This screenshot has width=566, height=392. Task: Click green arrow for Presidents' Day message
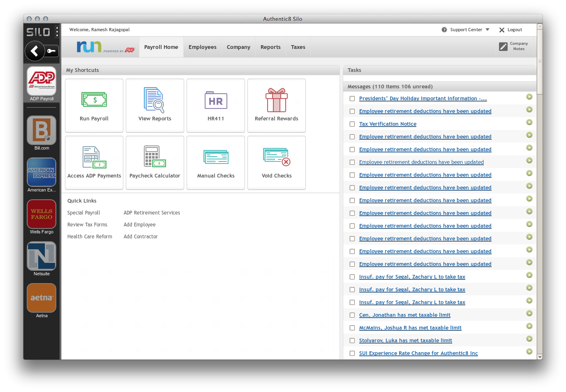(529, 97)
